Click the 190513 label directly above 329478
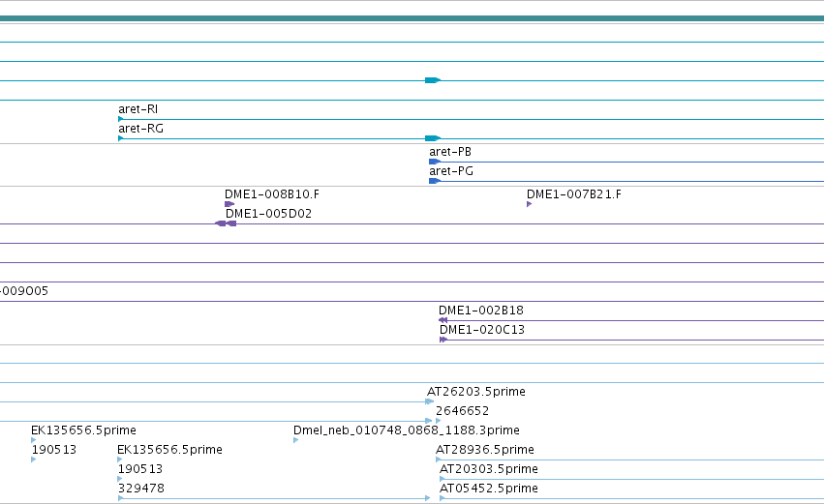This screenshot has width=824, height=504. pyautogui.click(x=139, y=469)
